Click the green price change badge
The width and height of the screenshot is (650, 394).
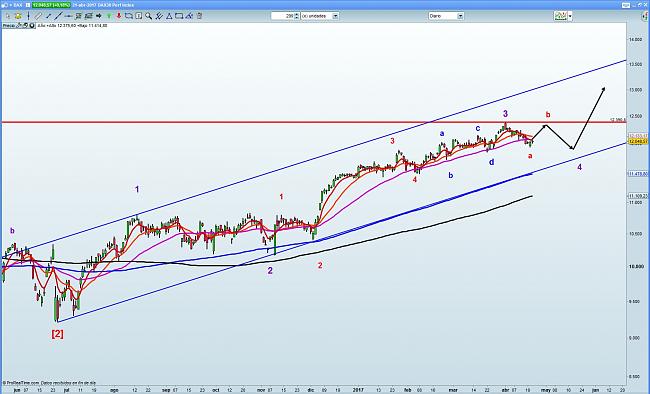[51, 5]
